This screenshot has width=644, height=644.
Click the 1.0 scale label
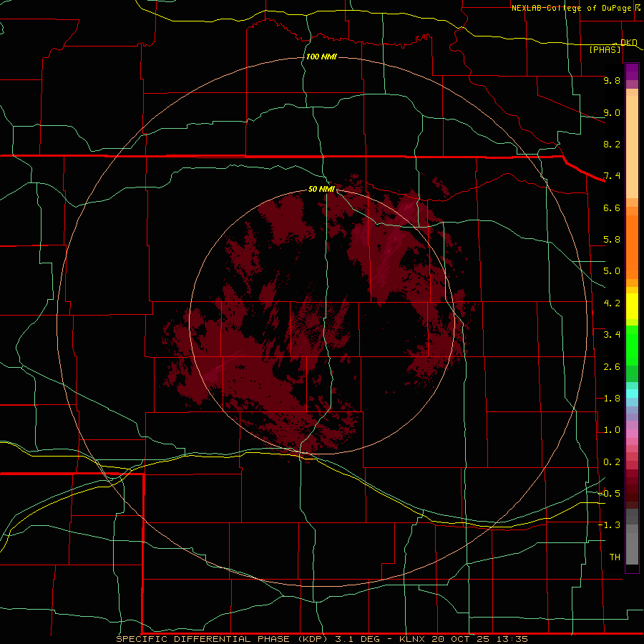pos(612,430)
